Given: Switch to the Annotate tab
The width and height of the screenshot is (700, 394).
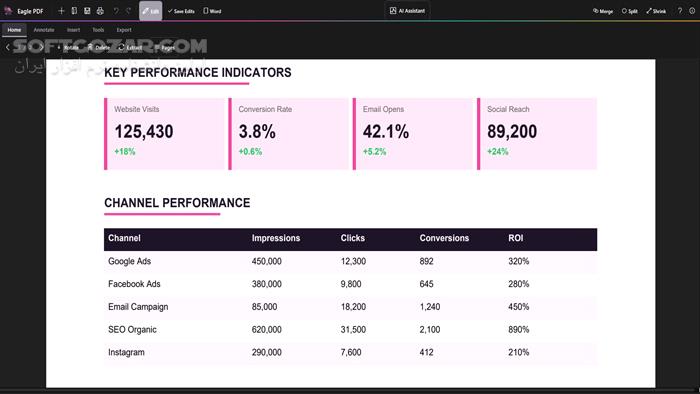Looking at the screenshot, I should 44,30.
